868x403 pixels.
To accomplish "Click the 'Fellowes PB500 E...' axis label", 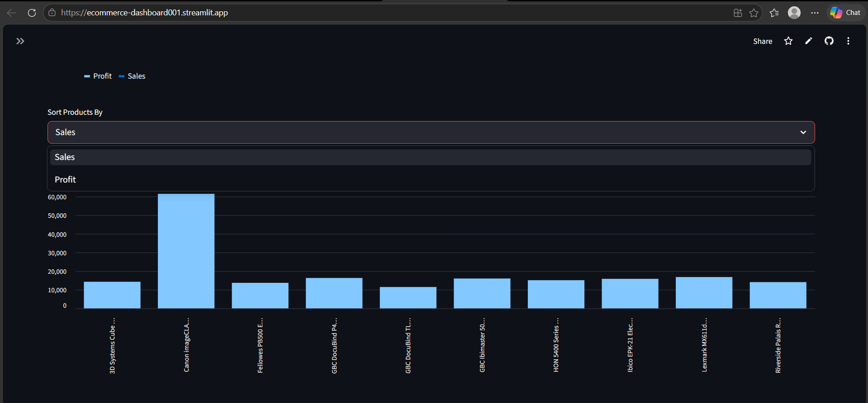I will click(260, 346).
